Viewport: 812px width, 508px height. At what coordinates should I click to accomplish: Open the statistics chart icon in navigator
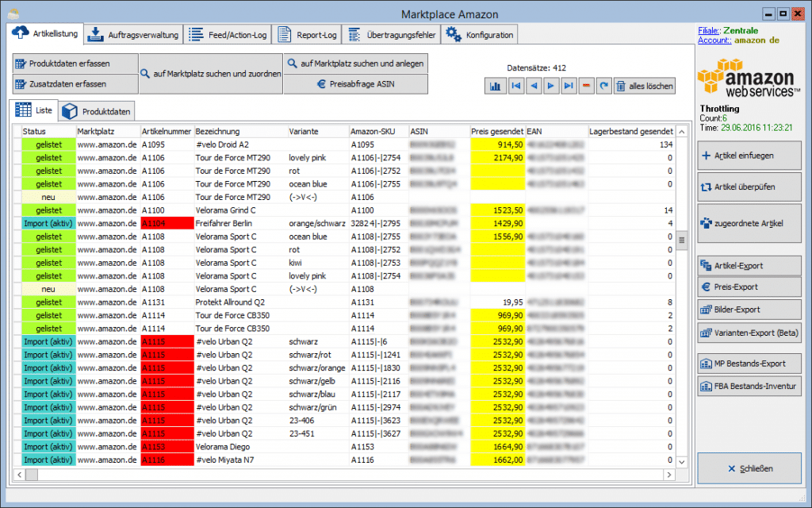click(x=495, y=86)
